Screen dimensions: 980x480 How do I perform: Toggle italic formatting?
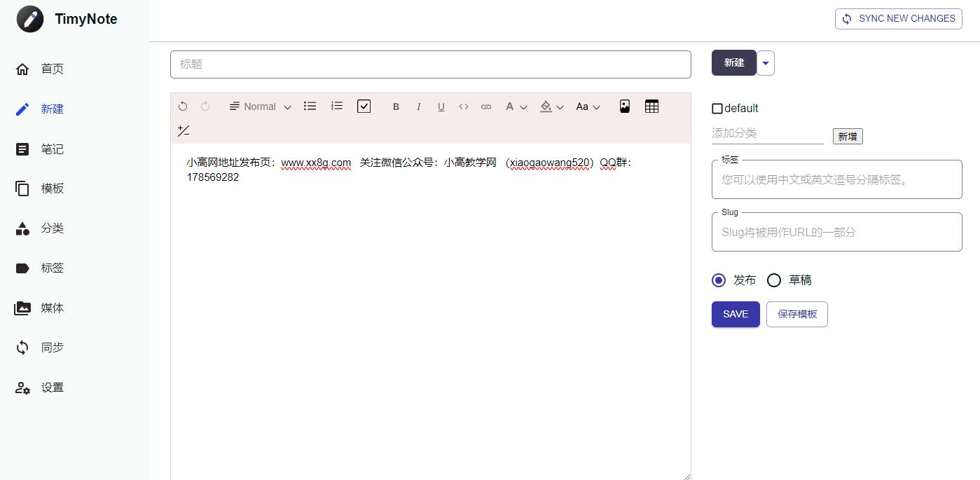(x=418, y=107)
